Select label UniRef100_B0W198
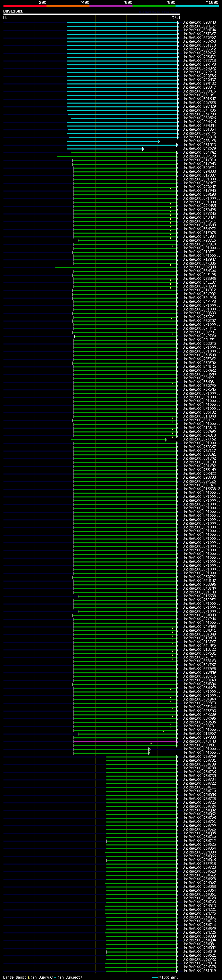The image size is (222, 980). 199,194
